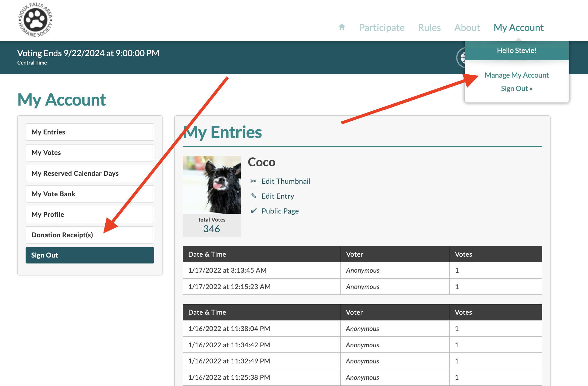The height and width of the screenshot is (386, 588).
Task: Click the home icon in navigation
Action: 342,27
